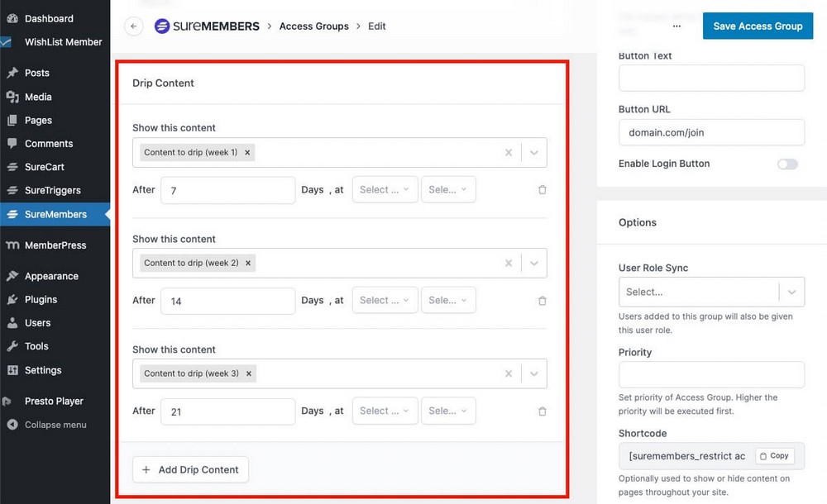Image resolution: width=827 pixels, height=504 pixels.
Task: Expand the week 3 content dropdown
Action: click(x=533, y=373)
